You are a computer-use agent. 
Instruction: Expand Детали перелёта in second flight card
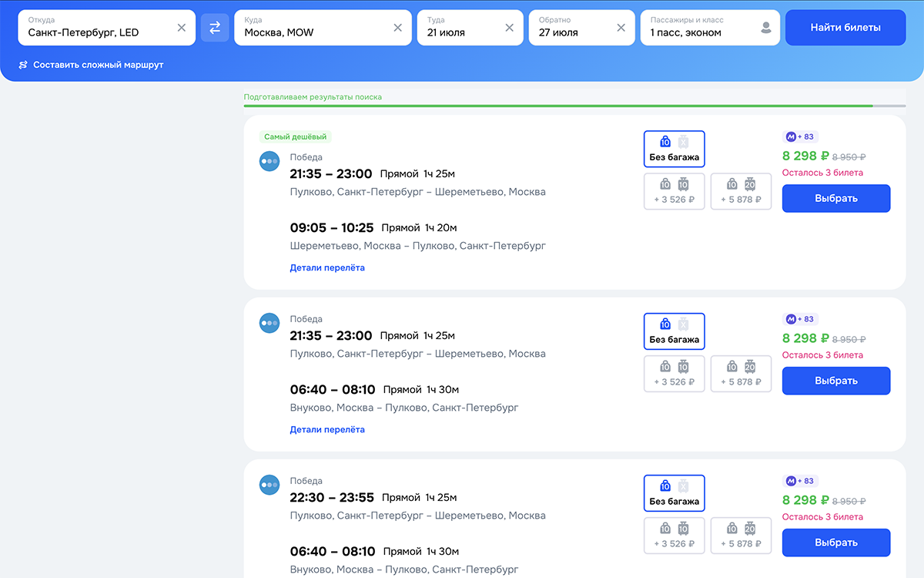pos(327,430)
